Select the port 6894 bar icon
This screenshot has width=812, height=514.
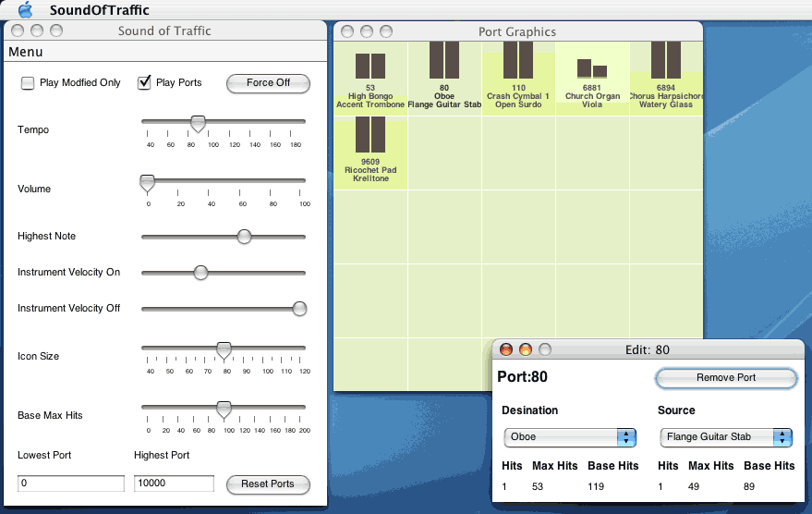[666, 60]
